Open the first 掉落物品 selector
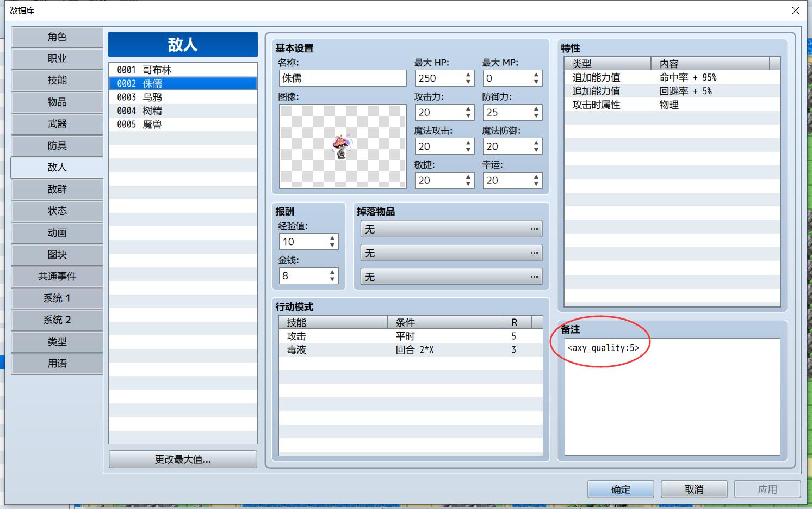The image size is (812, 509). click(451, 229)
